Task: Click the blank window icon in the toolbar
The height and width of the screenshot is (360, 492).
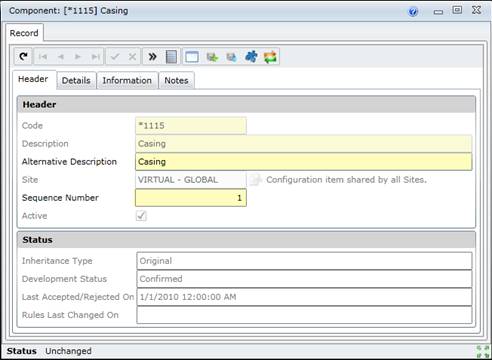Action: tap(192, 57)
